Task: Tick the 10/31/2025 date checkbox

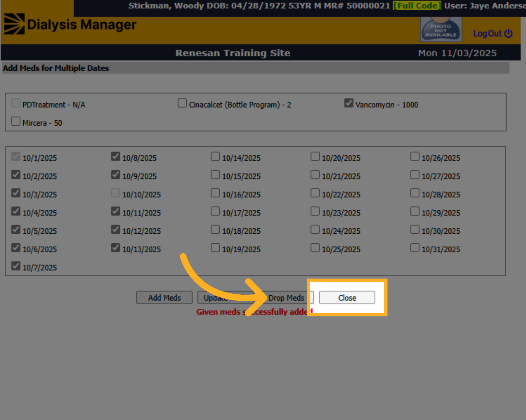Action: 415,248
